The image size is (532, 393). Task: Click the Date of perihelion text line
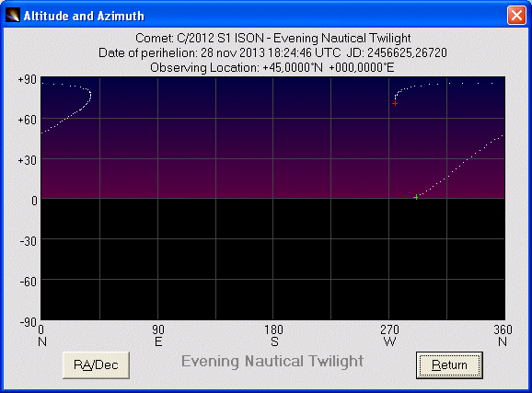point(272,53)
